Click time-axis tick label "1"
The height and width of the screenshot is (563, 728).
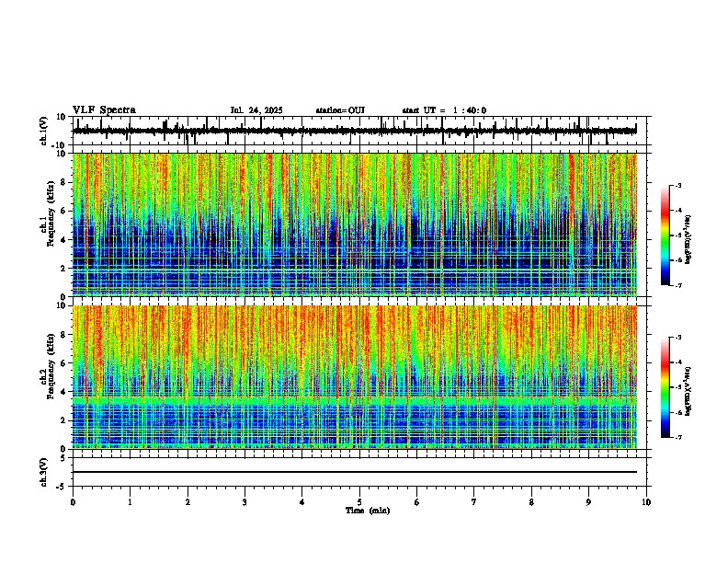coord(130,502)
